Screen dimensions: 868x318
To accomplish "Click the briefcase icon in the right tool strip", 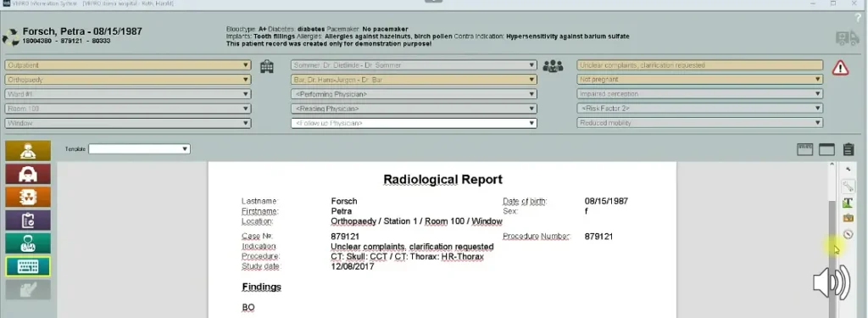I will pos(848,219).
